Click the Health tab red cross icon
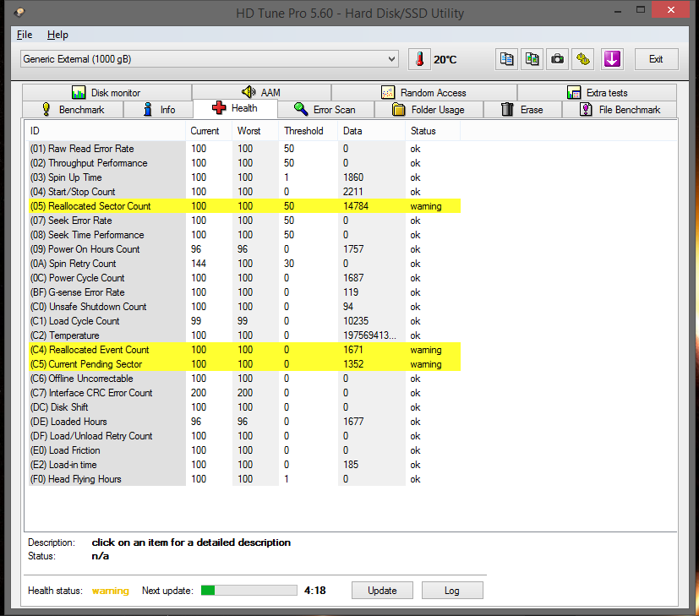Viewport: 699px width, 616px height. tap(219, 108)
